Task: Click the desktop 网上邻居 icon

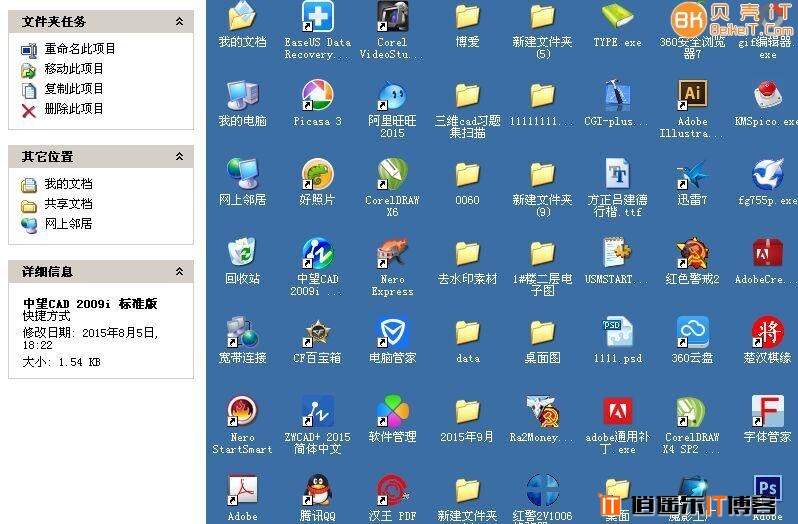Action: click(x=242, y=173)
